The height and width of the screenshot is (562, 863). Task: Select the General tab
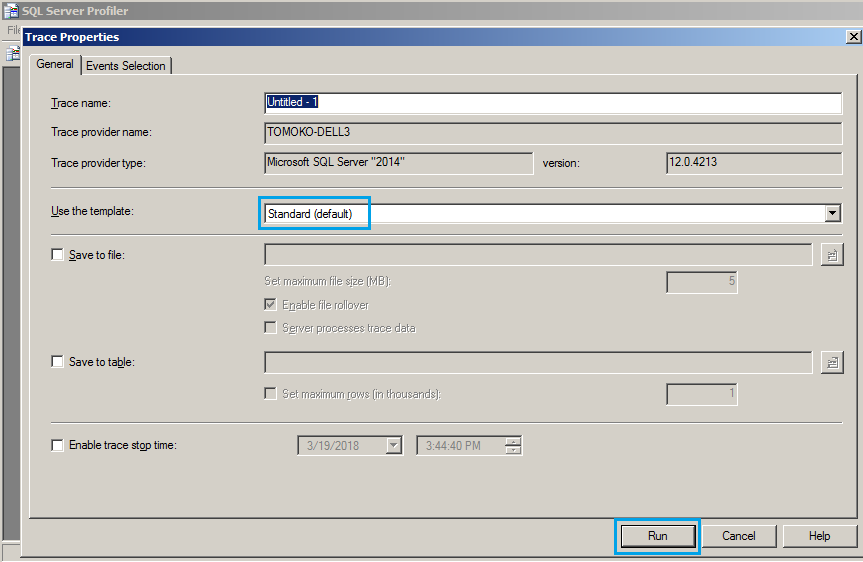pos(55,64)
